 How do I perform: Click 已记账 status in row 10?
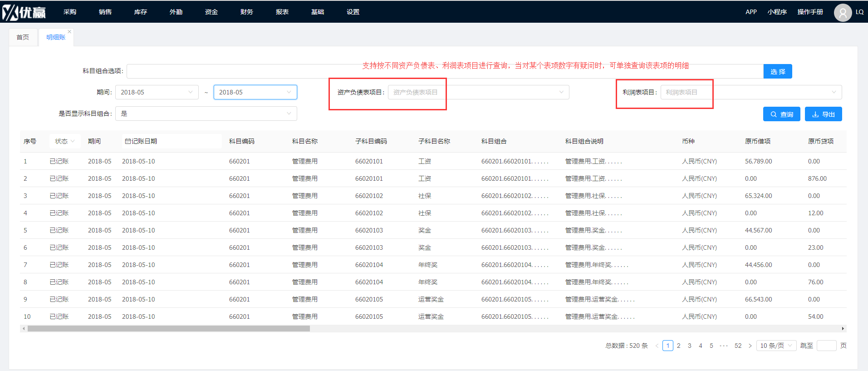coord(59,317)
